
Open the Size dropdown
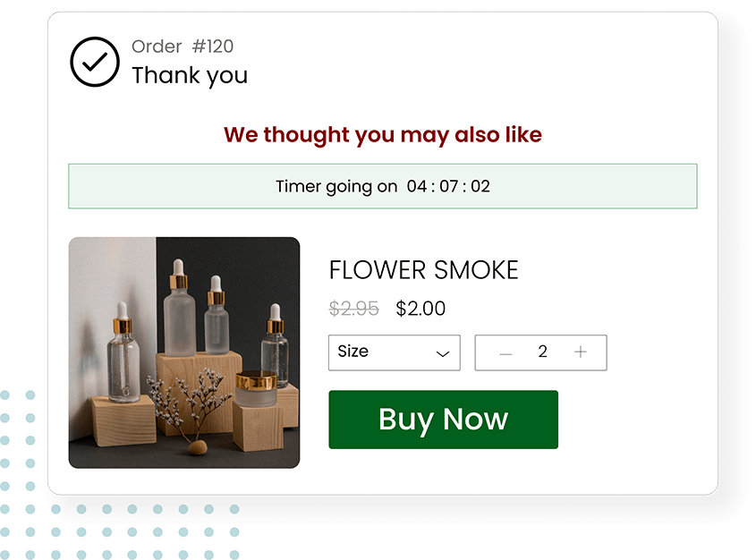coord(395,352)
